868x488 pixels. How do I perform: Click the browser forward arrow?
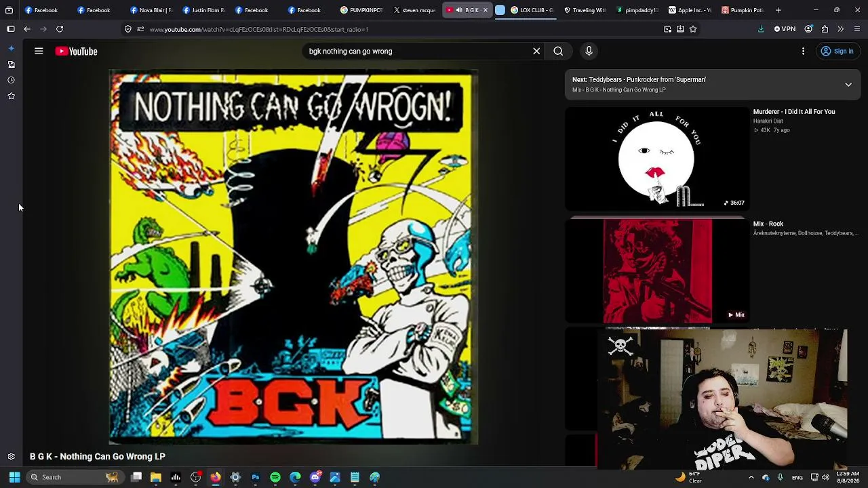[x=43, y=29]
